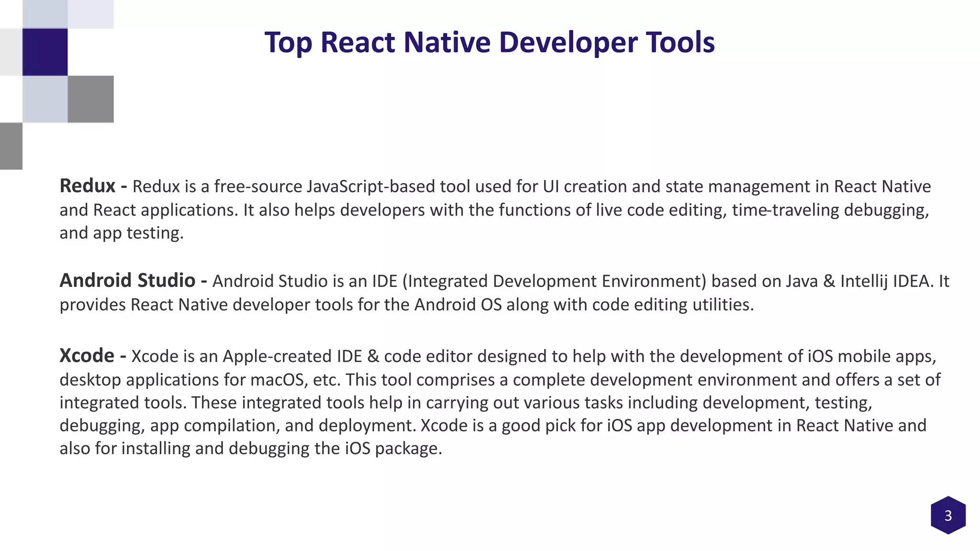Click the slide number 3 hexagon badge

click(x=948, y=515)
